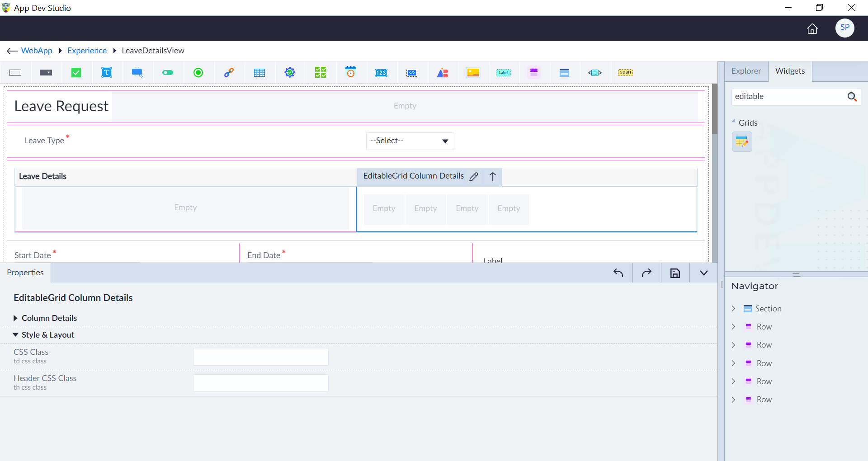Select the link widget icon
Image resolution: width=868 pixels, height=461 pixels.
[x=229, y=73]
